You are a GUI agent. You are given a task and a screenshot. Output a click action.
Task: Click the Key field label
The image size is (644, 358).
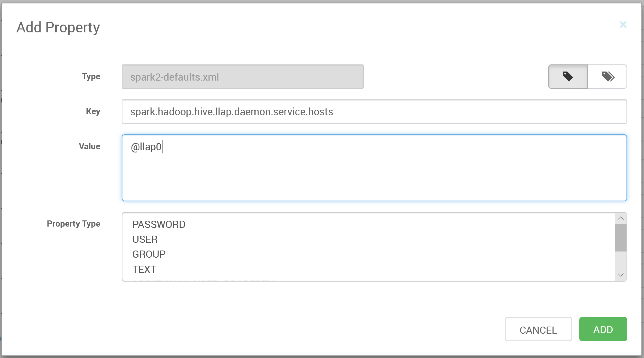coord(93,111)
